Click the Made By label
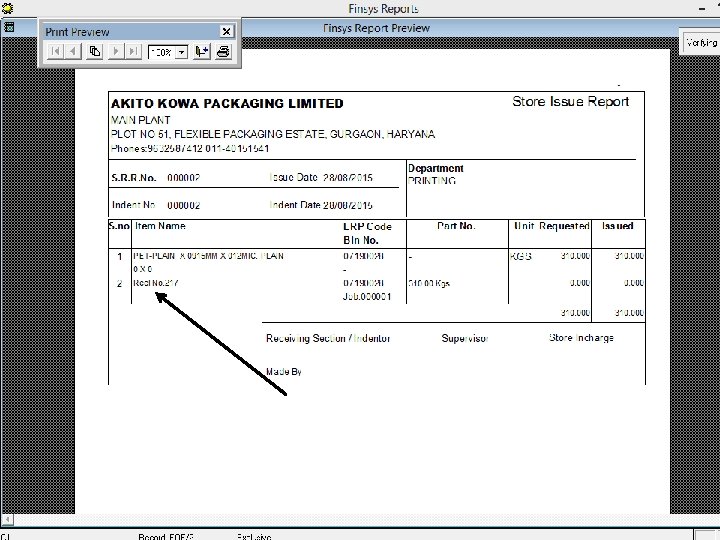This screenshot has width=720, height=540. click(284, 371)
